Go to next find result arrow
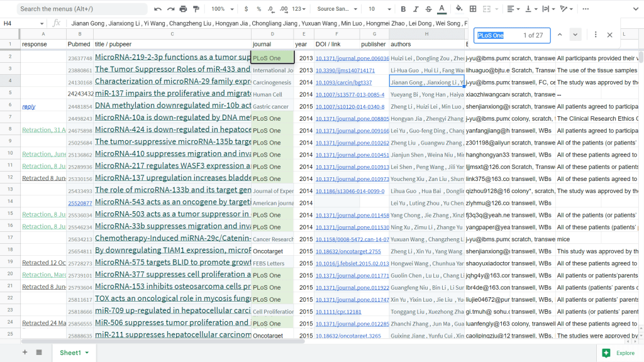The image size is (644, 362). 575,35
